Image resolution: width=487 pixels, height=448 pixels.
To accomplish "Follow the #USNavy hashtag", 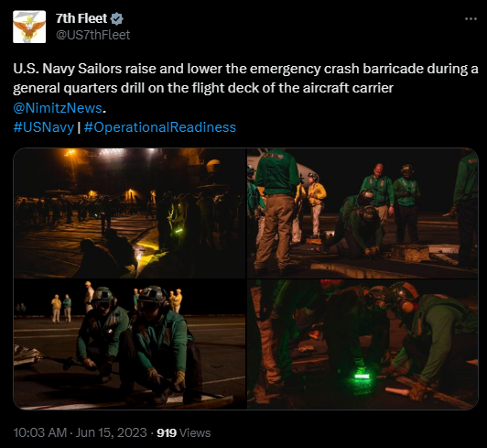I will 44,127.
